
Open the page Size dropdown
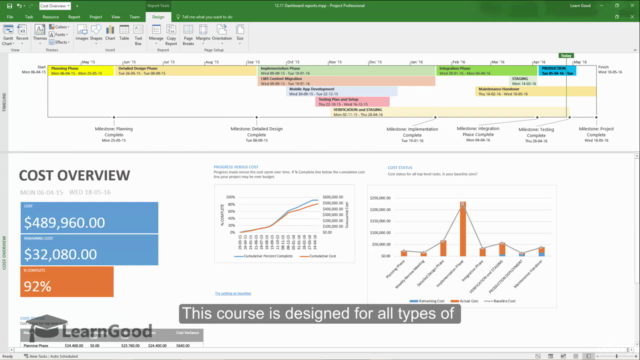[240, 35]
